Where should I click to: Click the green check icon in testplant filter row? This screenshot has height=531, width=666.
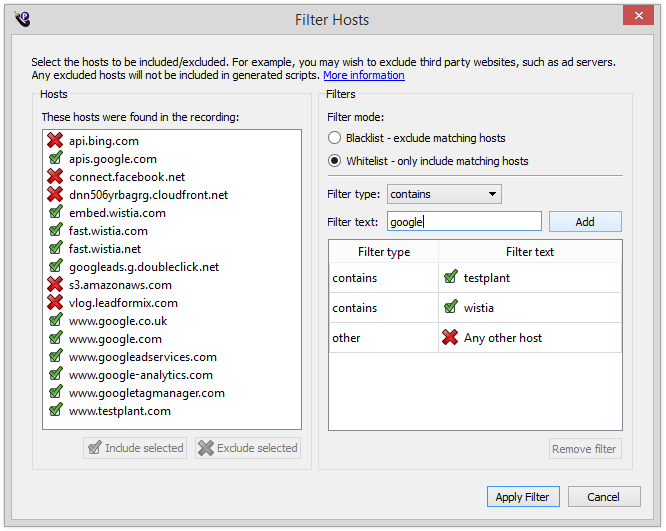point(451,278)
